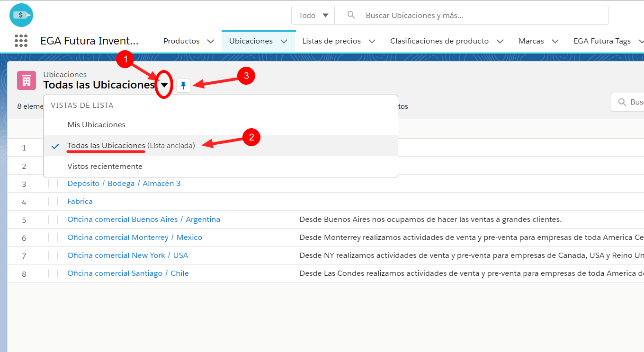
Task: Open Oficina comercial New York / USA
Action: 128,255
